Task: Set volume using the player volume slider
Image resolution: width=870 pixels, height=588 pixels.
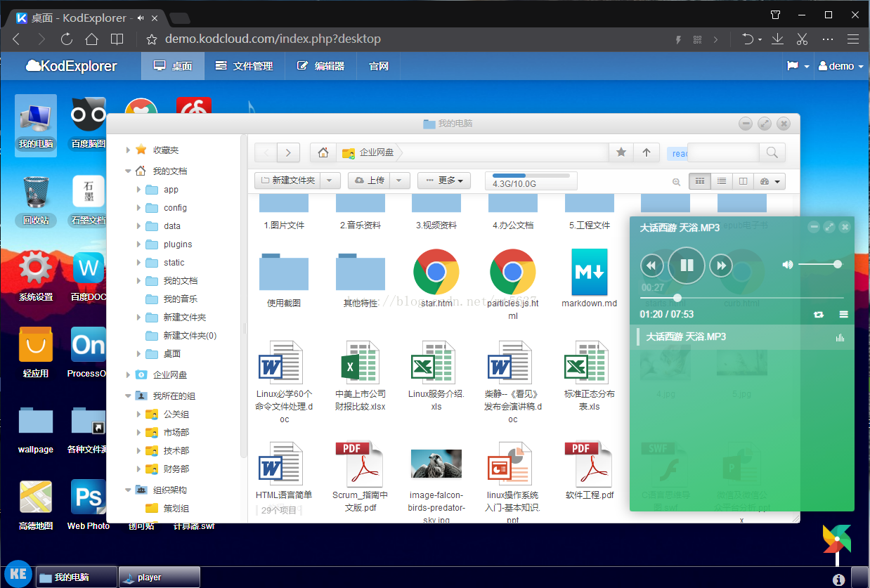Action: pos(820,264)
